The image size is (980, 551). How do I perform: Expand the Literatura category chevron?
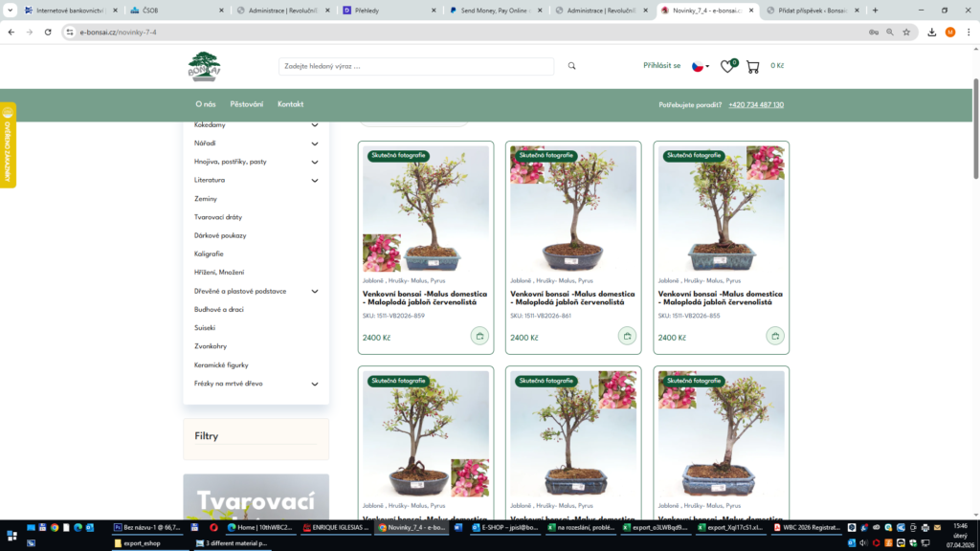[x=314, y=180]
